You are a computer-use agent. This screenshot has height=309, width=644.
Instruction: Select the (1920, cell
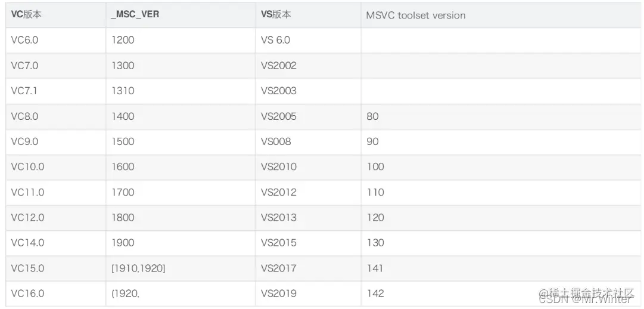(x=125, y=293)
